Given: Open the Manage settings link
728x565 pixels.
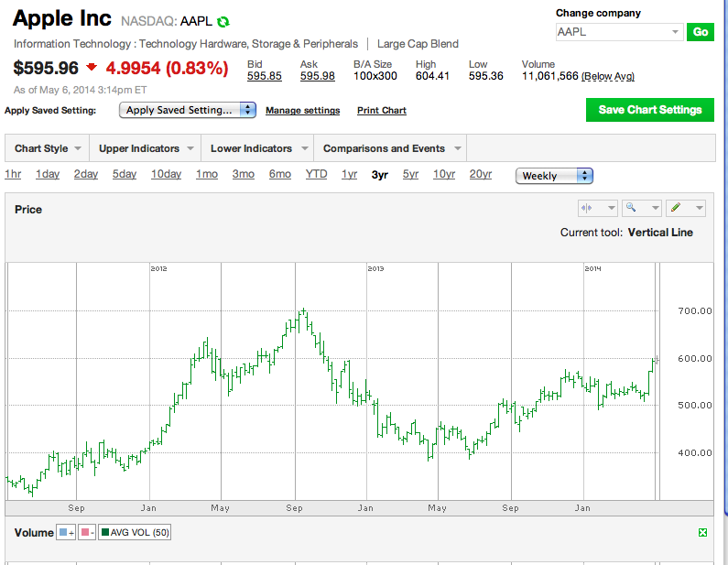Looking at the screenshot, I should click(303, 111).
